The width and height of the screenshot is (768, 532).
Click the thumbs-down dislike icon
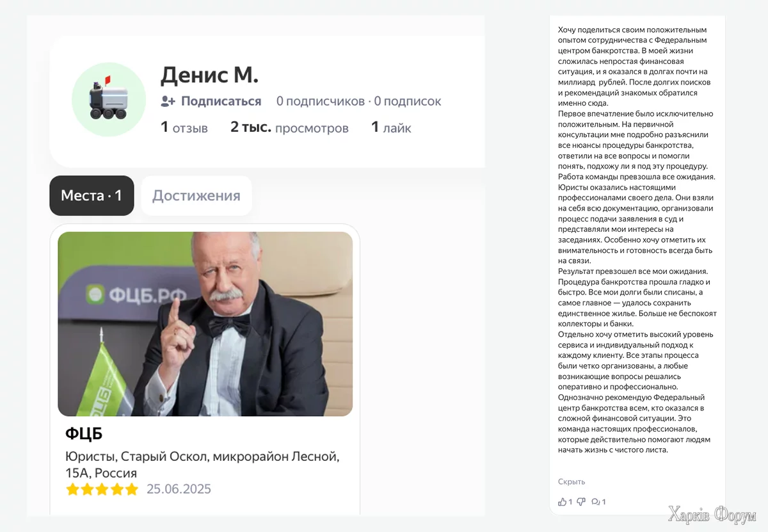coord(581,502)
